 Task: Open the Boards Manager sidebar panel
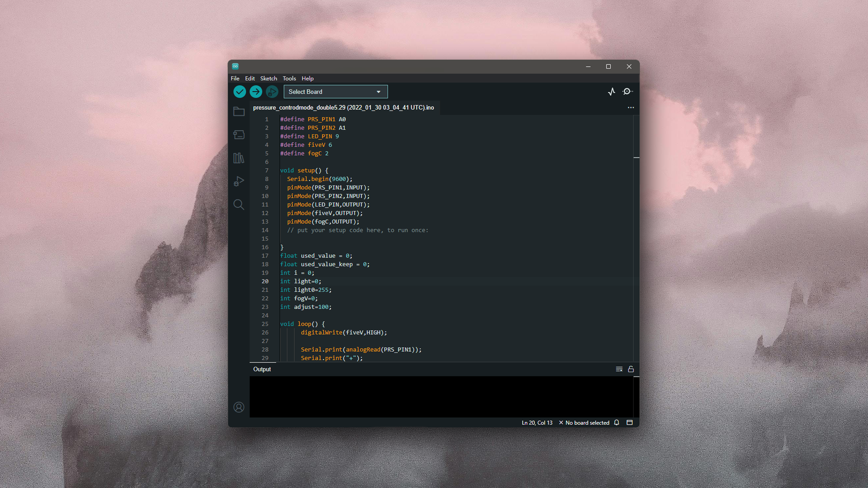click(239, 135)
